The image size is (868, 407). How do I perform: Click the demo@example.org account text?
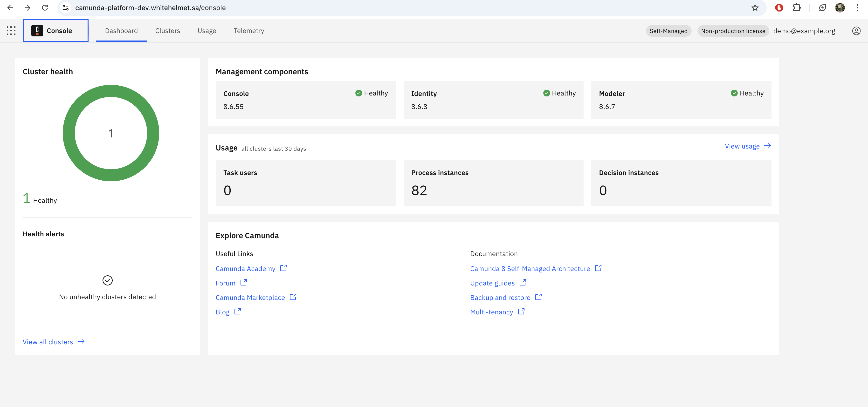804,31
